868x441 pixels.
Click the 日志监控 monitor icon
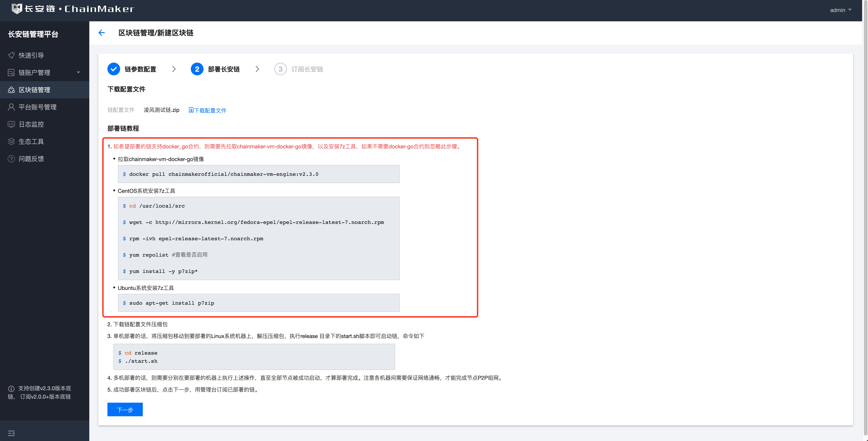click(11, 124)
